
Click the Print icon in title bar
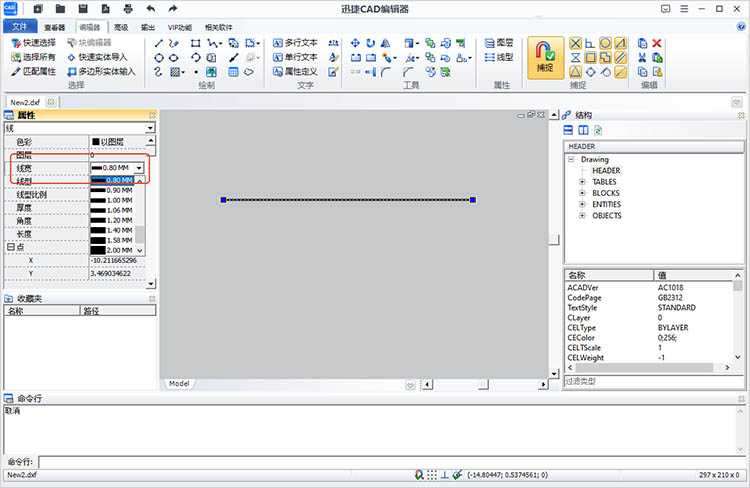point(128,9)
